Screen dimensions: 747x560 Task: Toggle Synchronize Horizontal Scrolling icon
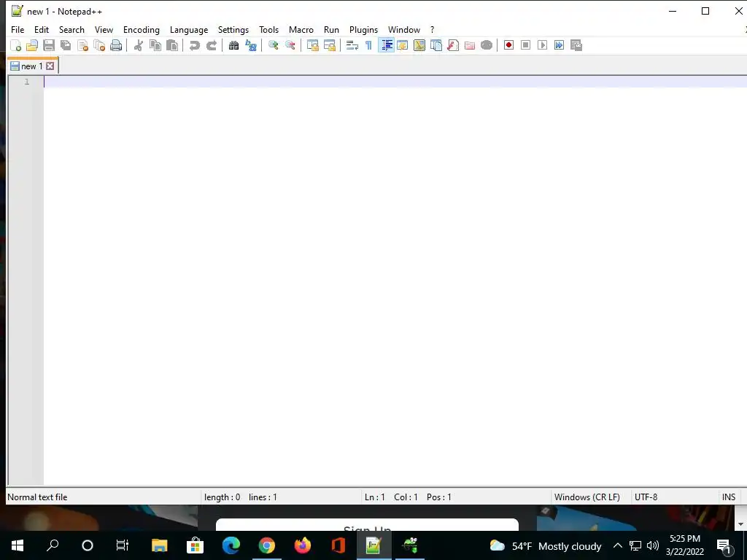(329, 45)
